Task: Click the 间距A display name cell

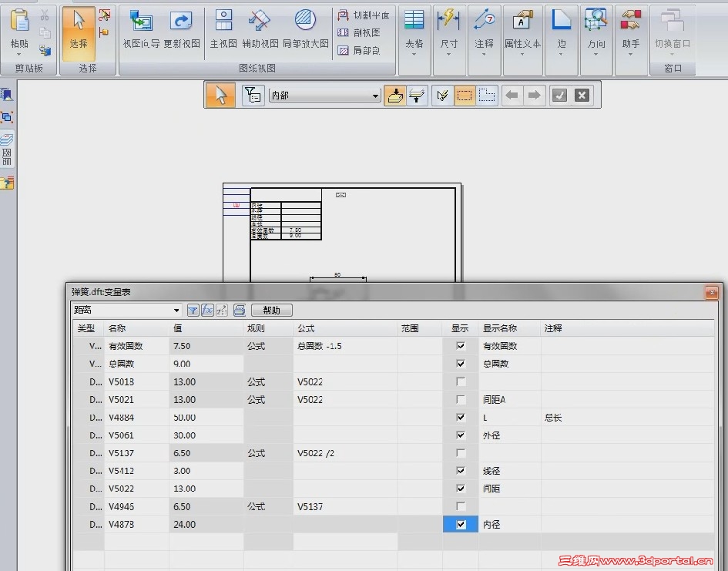Action: coord(509,400)
